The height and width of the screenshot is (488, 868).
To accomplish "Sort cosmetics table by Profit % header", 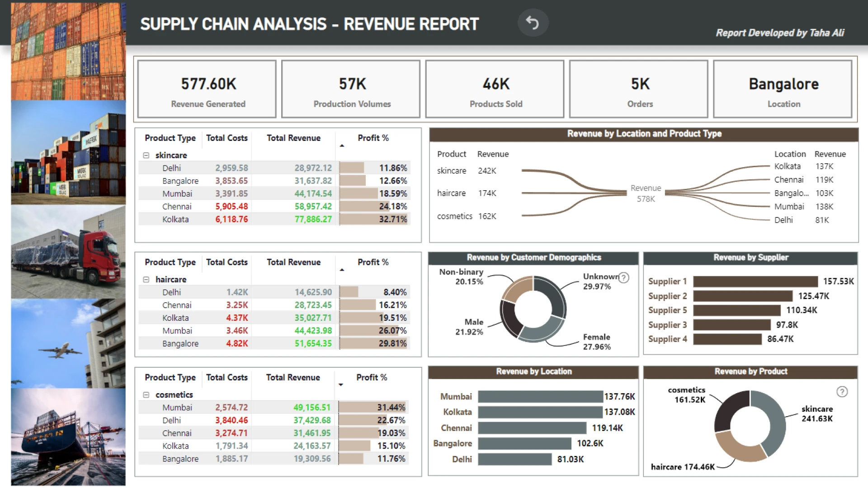I will (372, 378).
